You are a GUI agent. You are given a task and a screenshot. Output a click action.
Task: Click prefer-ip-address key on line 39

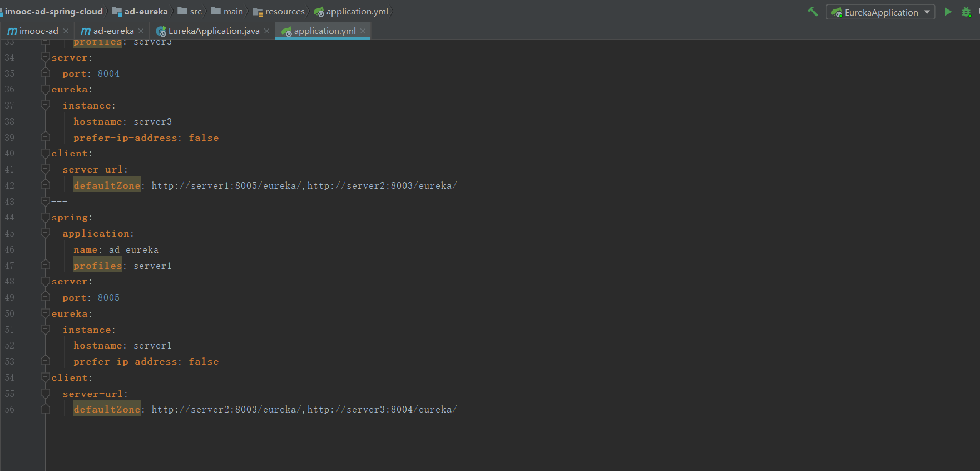[125, 138]
